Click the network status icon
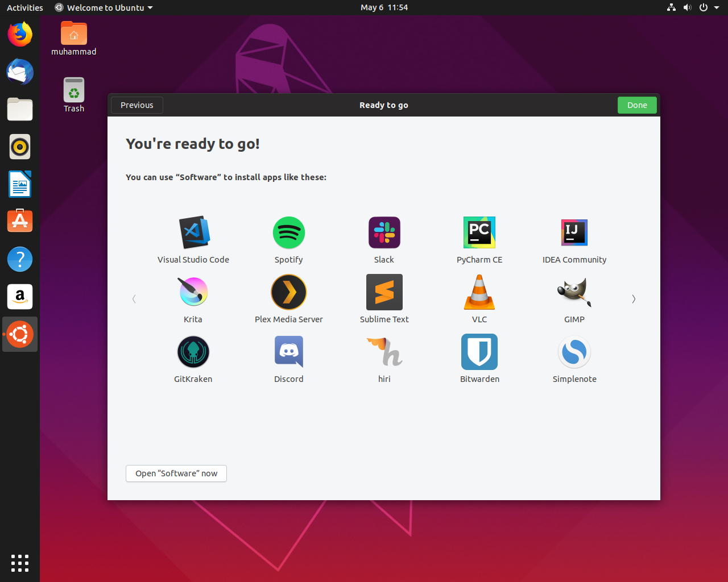Image resolution: width=728 pixels, height=582 pixels. pyautogui.click(x=671, y=7)
